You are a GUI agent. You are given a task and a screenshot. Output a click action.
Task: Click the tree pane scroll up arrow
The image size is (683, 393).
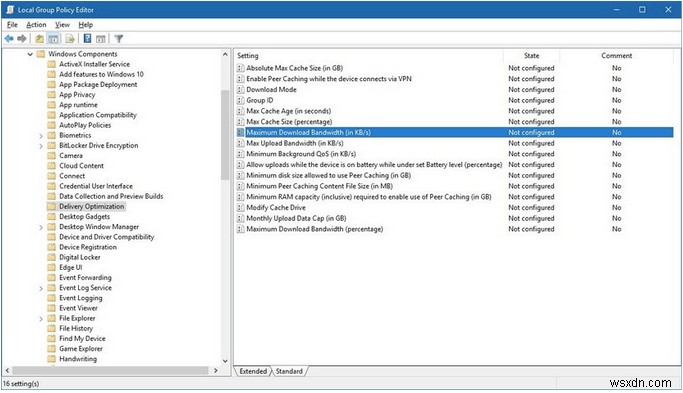click(225, 54)
